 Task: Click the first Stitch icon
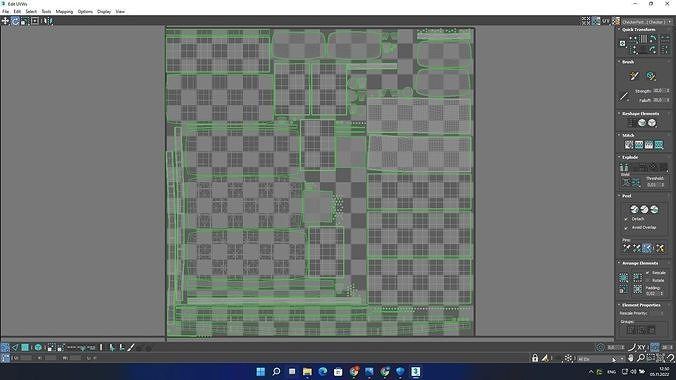629,145
